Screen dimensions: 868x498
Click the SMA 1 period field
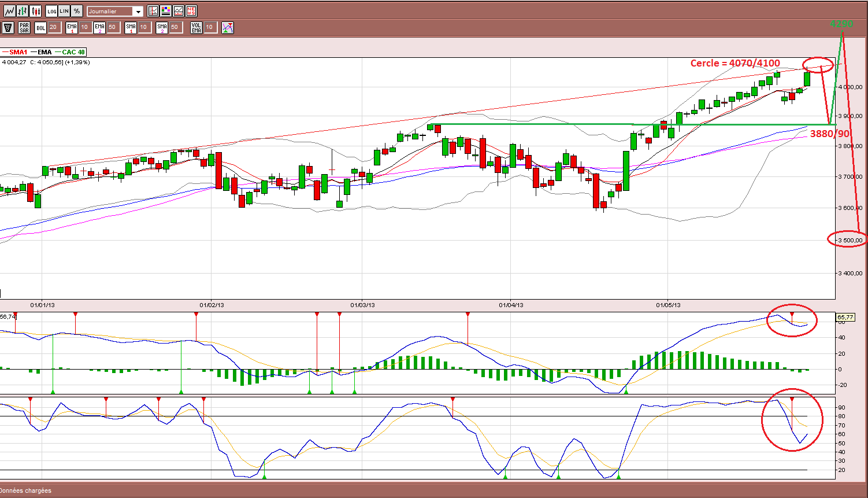pos(144,27)
